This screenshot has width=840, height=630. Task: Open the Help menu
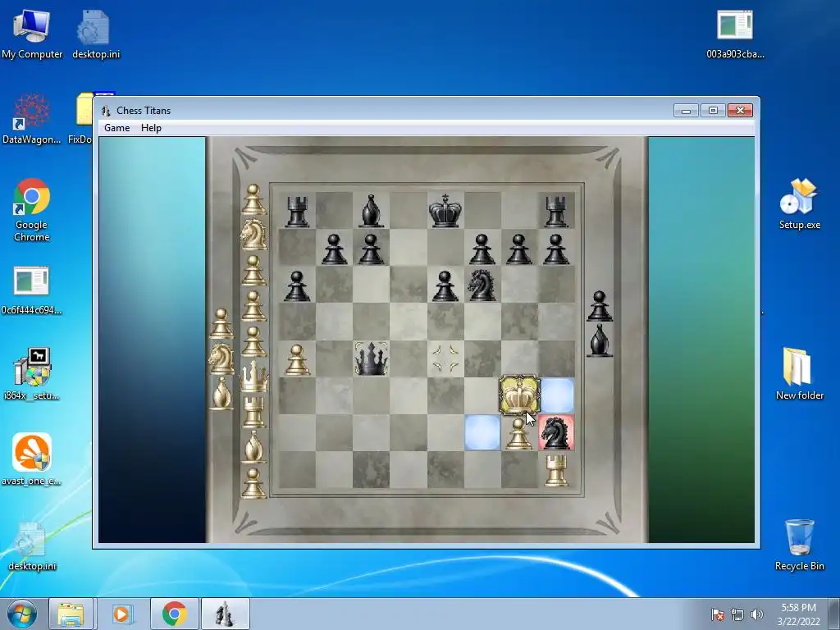151,127
